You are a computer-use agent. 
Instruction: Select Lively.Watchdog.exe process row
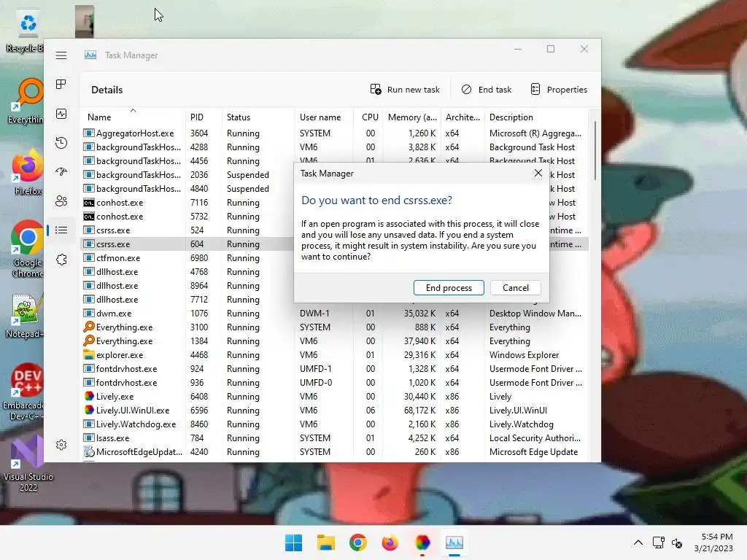334,424
